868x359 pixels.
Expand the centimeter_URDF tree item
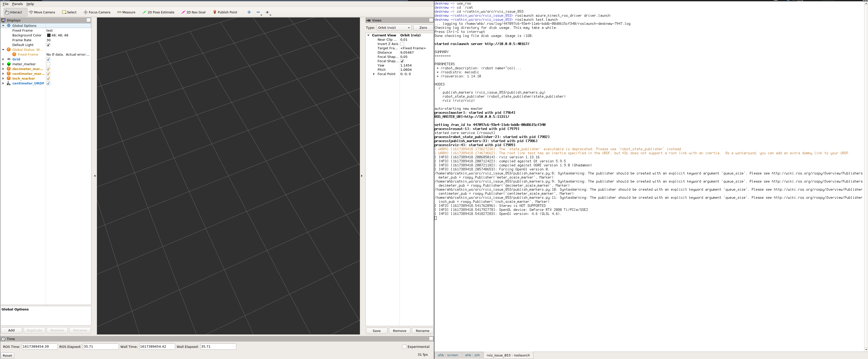(3, 83)
